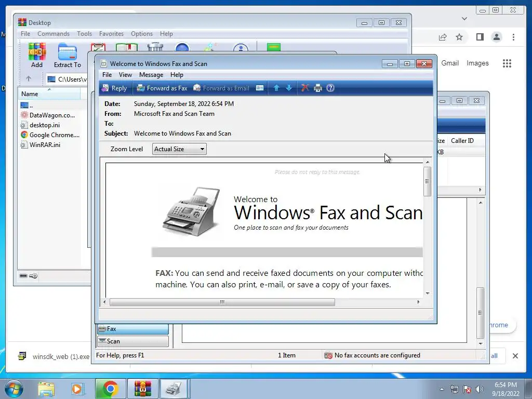This screenshot has width=532, height=399.
Task: Open Chrome profile avatar icon
Action: pos(496,37)
